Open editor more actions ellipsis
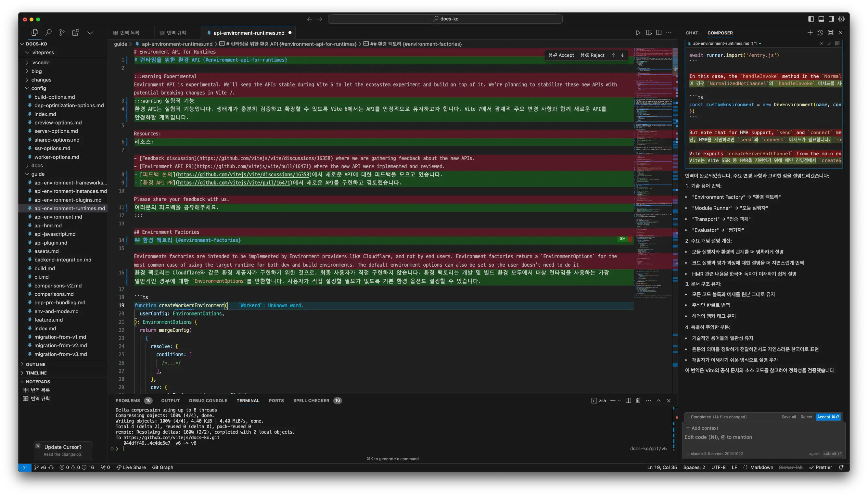 tap(669, 33)
